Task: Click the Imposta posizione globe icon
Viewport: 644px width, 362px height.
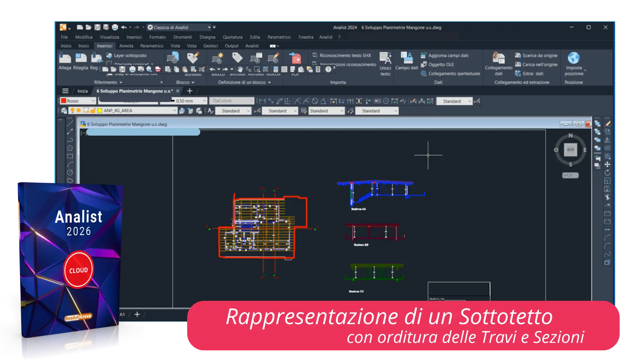Action: [574, 58]
